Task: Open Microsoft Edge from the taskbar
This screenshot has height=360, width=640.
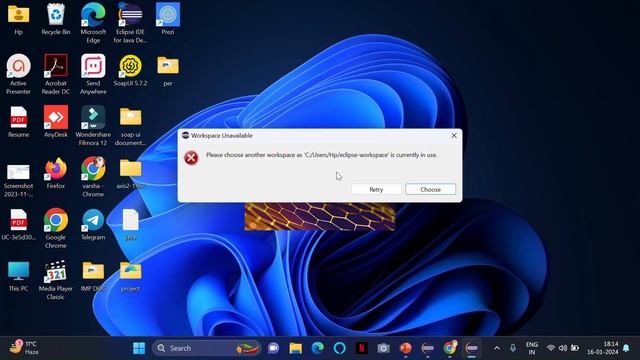Action: 318,348
